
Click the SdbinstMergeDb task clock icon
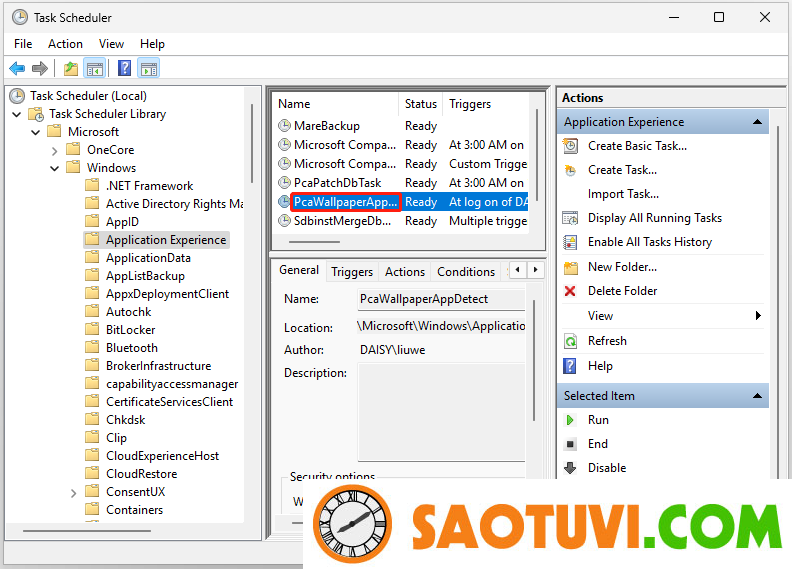(x=285, y=221)
